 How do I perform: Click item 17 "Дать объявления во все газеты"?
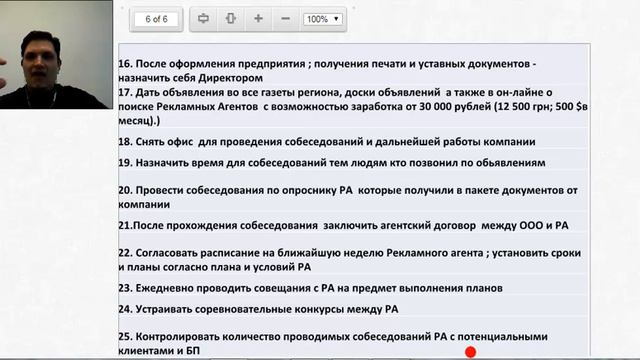click(x=335, y=93)
